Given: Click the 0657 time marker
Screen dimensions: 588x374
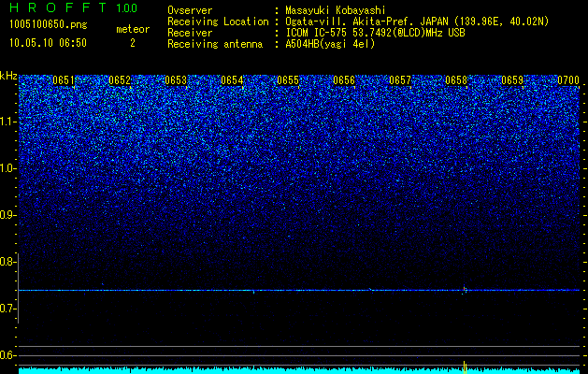Looking at the screenshot, I should pyautogui.click(x=400, y=80).
